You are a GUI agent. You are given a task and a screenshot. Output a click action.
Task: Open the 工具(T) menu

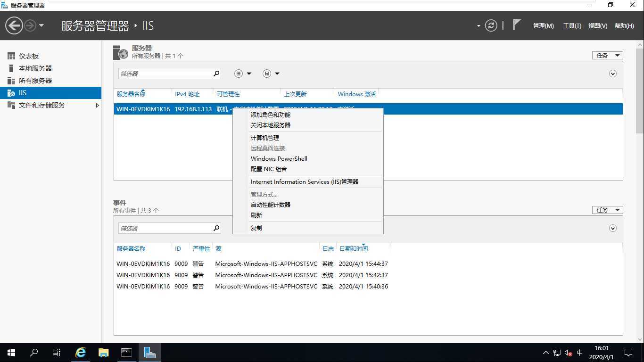coord(572,26)
